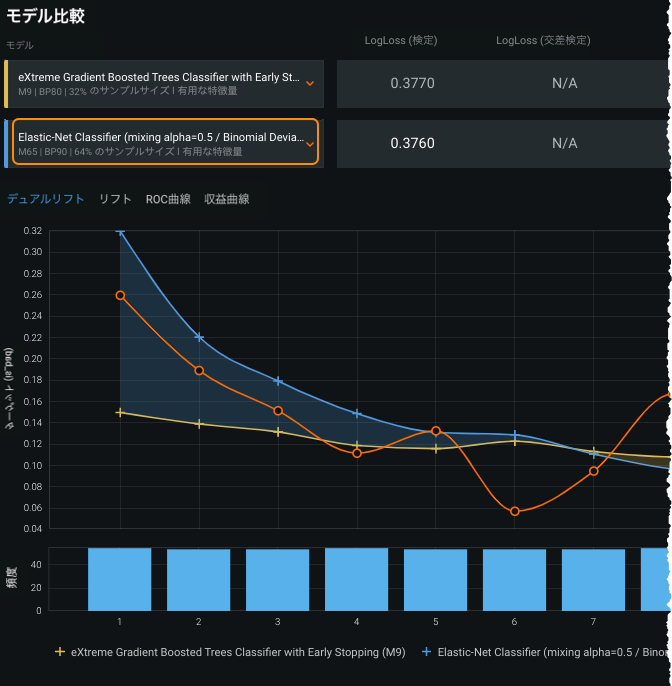
Task: Click orange actual data point at bin 1
Action: click(120, 296)
